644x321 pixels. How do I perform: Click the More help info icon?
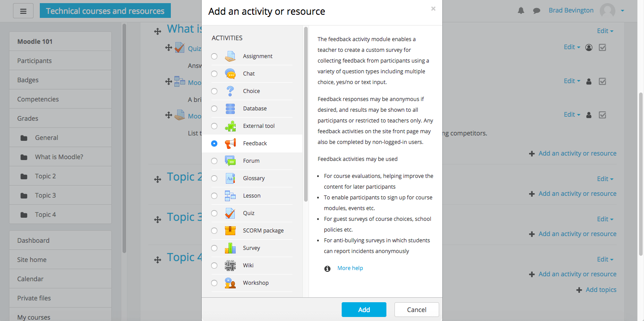click(327, 269)
